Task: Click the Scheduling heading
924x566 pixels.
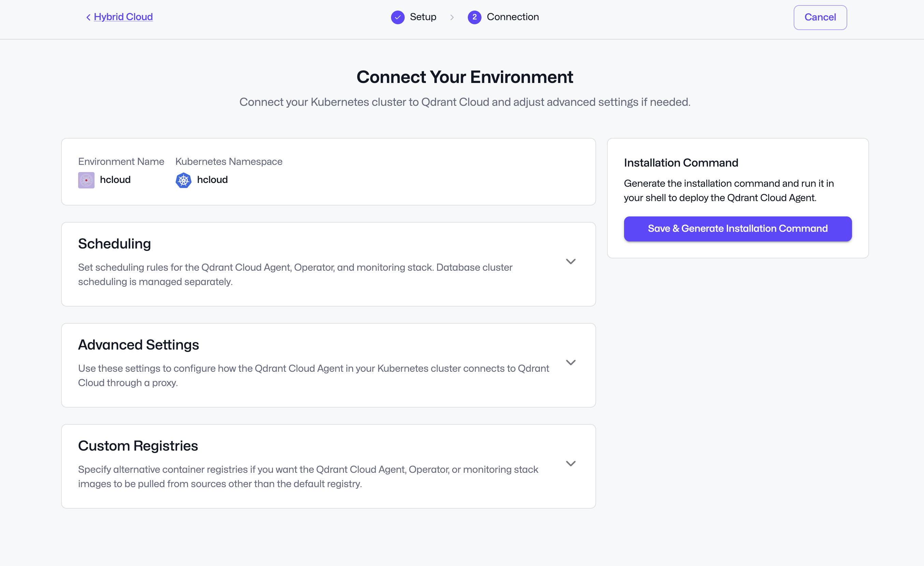Action: tap(114, 244)
